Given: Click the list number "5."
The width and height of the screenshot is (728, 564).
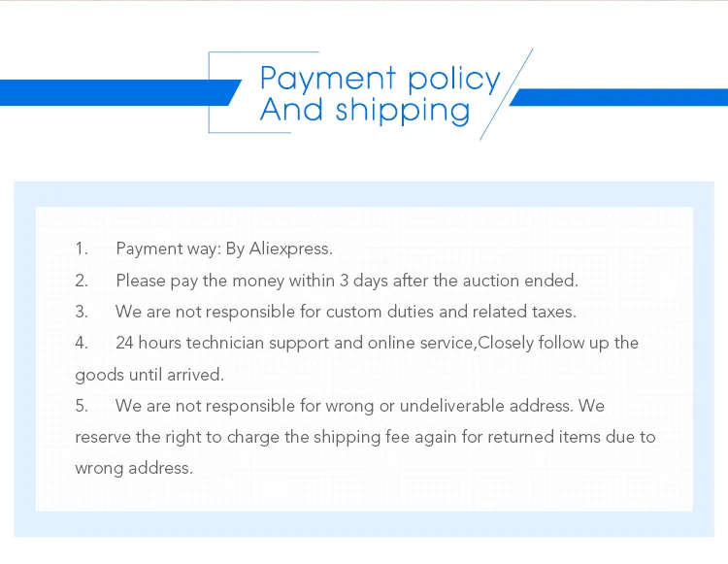Looking at the screenshot, I should [82, 406].
